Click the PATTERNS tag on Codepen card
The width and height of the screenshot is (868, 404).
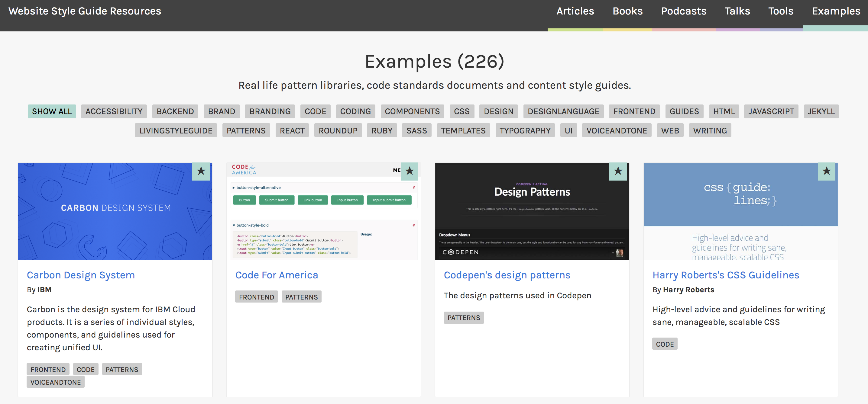(464, 318)
